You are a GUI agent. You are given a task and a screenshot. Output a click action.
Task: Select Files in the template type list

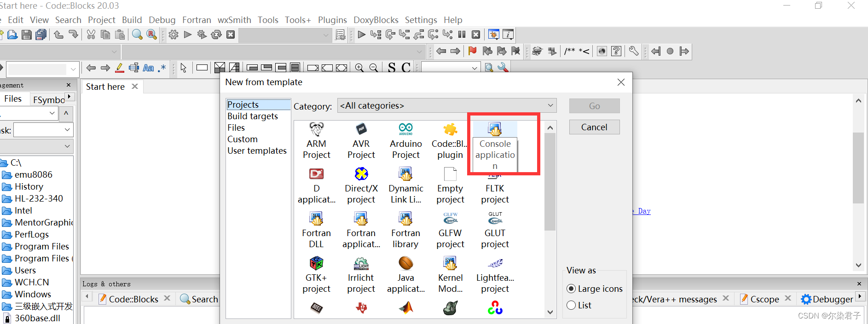(236, 127)
